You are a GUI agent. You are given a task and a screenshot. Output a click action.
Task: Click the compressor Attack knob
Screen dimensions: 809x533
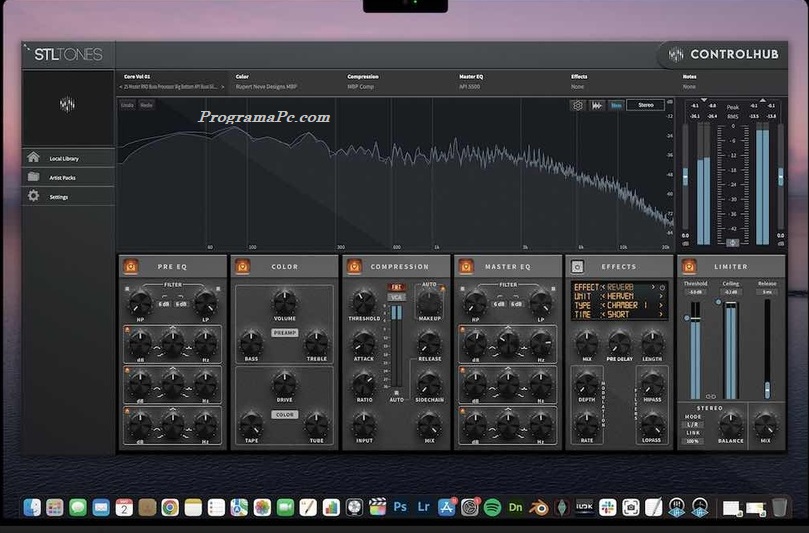(364, 343)
